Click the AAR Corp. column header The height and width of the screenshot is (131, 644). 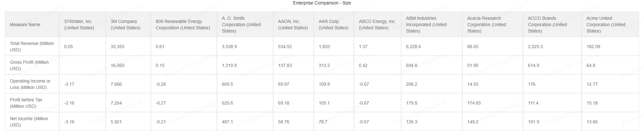tap(334, 25)
